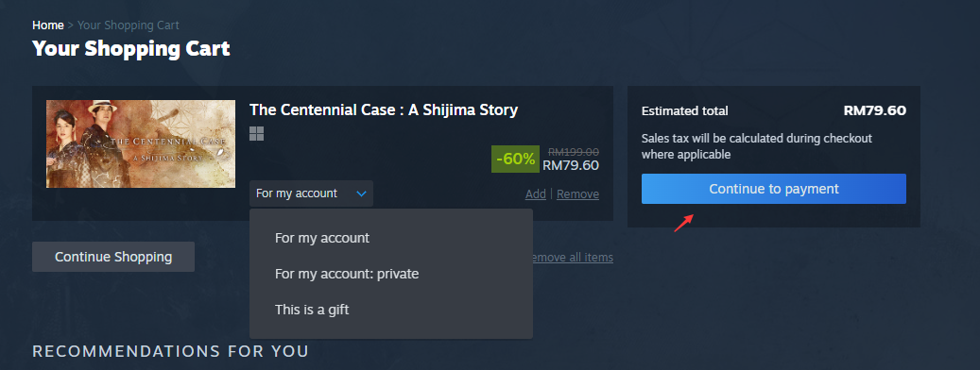The height and width of the screenshot is (370, 980).
Task: Open the 'For my account' purchase dropdown
Action: coord(311,193)
